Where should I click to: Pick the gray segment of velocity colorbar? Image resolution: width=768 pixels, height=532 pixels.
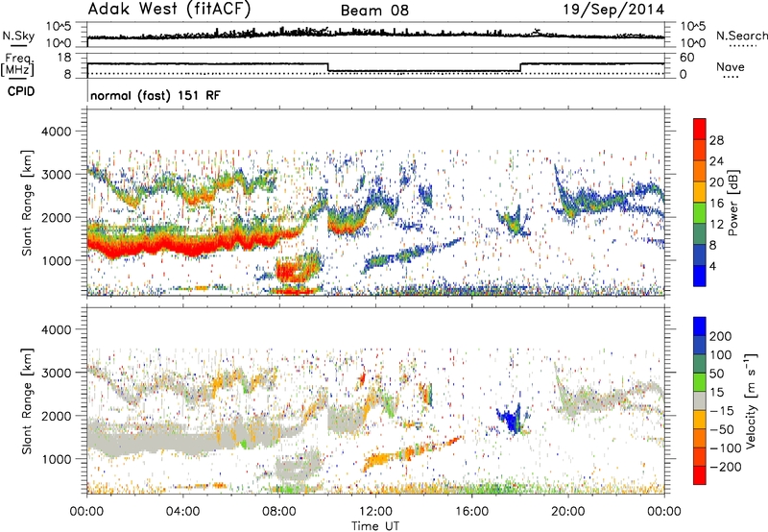tap(700, 400)
